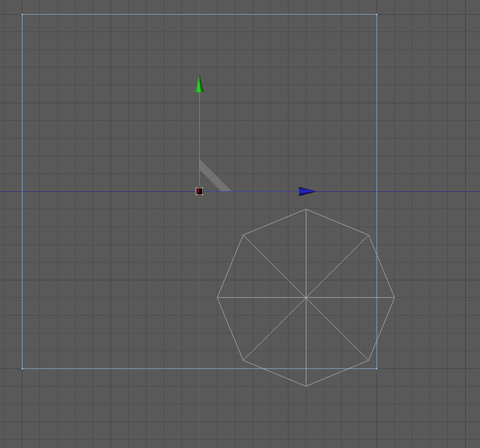
Task: Select the octagon's bottom vertex
Action: click(306, 386)
